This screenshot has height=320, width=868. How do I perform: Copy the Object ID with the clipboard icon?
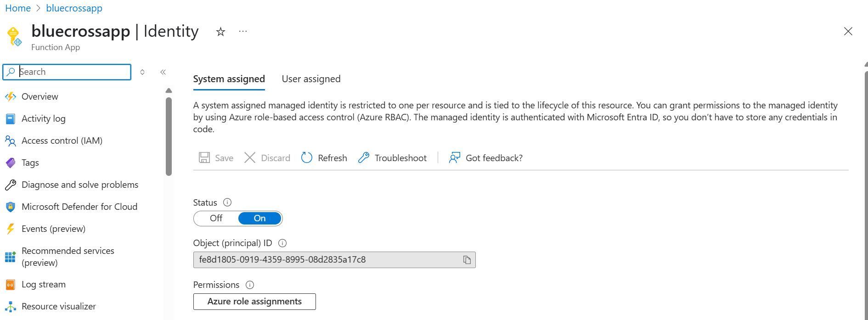click(467, 260)
